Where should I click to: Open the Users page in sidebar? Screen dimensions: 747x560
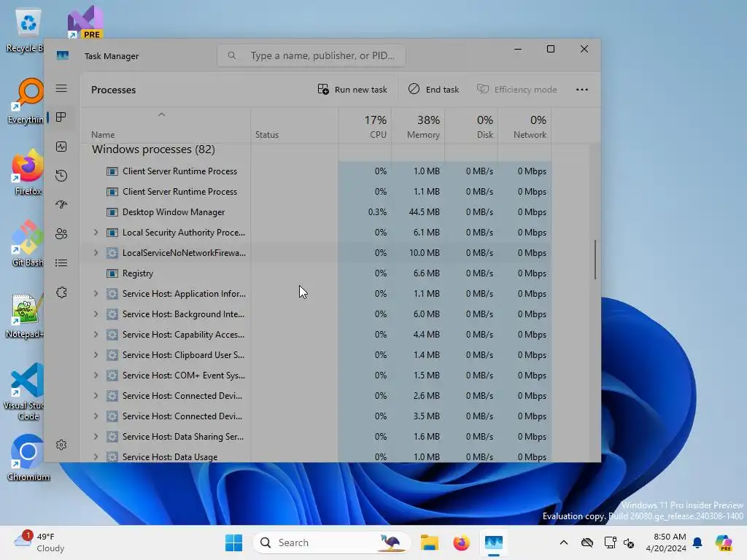[61, 234]
